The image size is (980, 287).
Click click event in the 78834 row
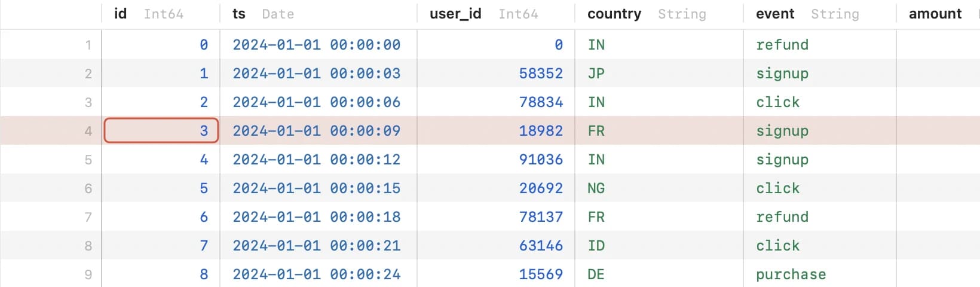(x=820, y=102)
